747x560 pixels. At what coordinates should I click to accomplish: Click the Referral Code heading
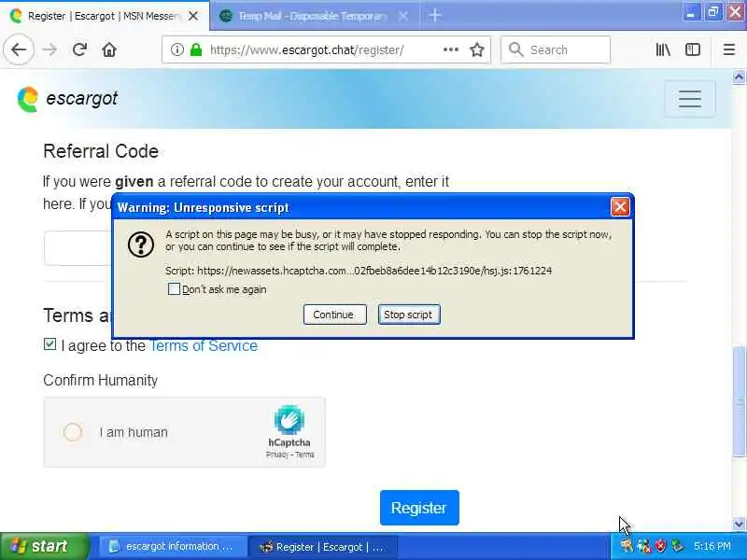[101, 151]
